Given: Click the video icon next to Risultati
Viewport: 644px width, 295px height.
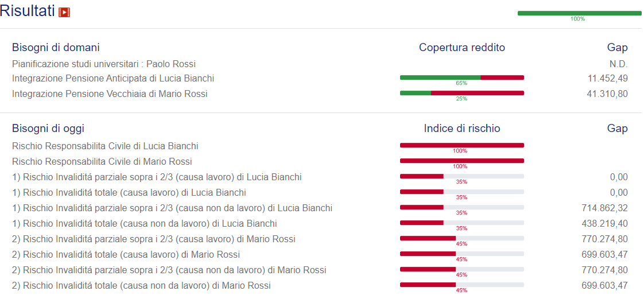Looking at the screenshot, I should coord(64,12).
